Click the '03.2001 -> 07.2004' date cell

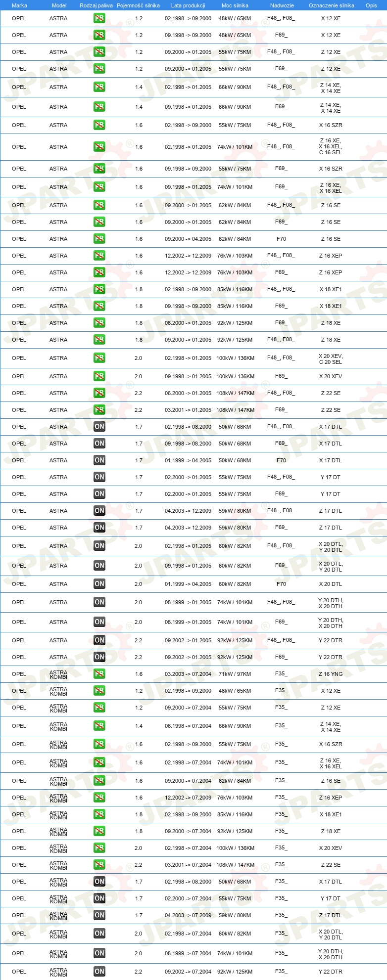pos(188,865)
